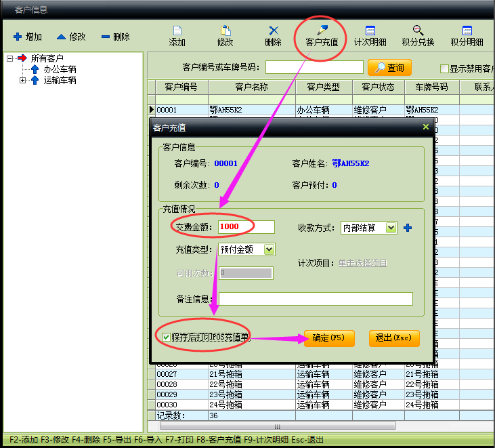Click the 查询 search button
Image resolution: width=495 pixels, height=448 pixels.
389,68
